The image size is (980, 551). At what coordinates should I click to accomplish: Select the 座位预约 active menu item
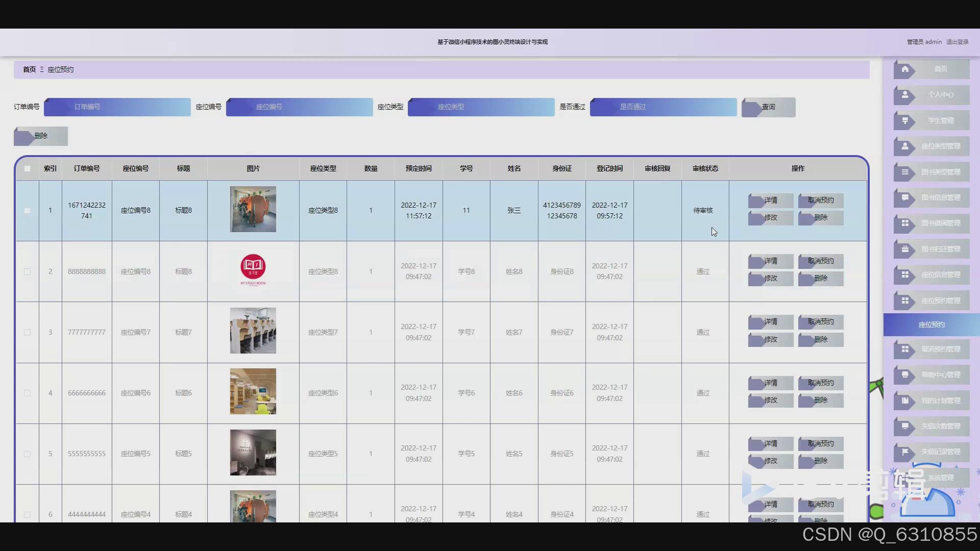tap(932, 324)
